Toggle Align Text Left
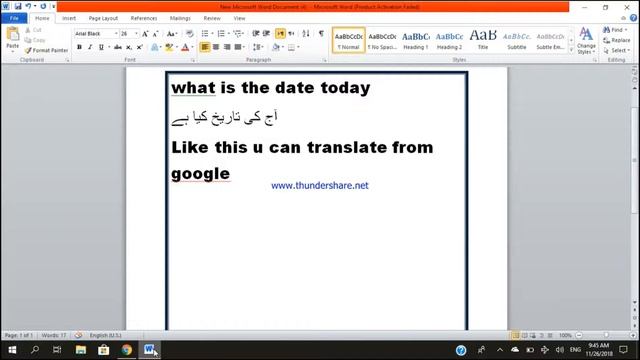This screenshot has height=360, width=640. click(205, 47)
